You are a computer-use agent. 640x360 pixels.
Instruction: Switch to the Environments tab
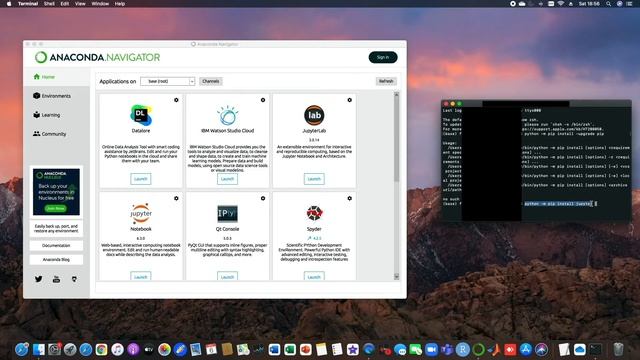coord(57,96)
